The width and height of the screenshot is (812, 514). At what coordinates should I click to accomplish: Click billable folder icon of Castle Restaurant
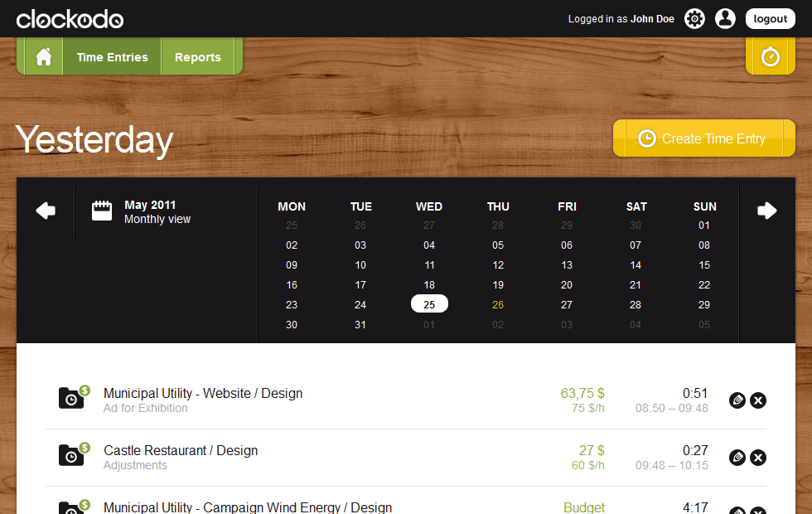74,454
